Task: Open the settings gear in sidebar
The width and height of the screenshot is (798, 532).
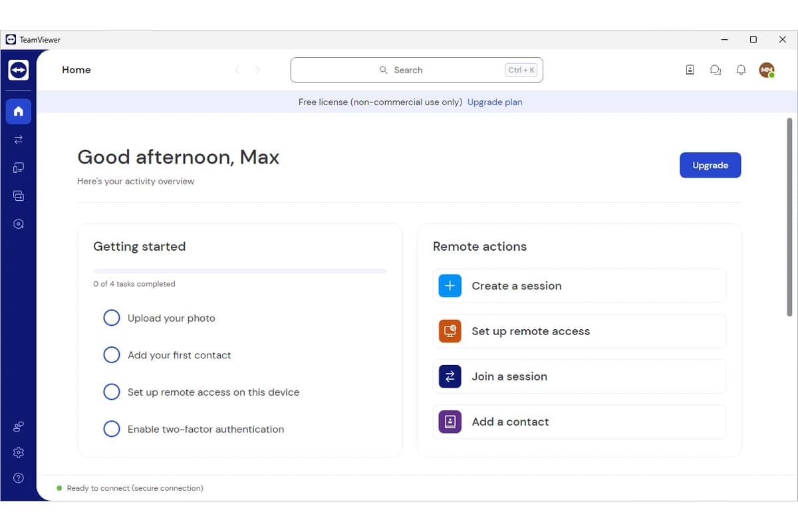Action: [19, 452]
